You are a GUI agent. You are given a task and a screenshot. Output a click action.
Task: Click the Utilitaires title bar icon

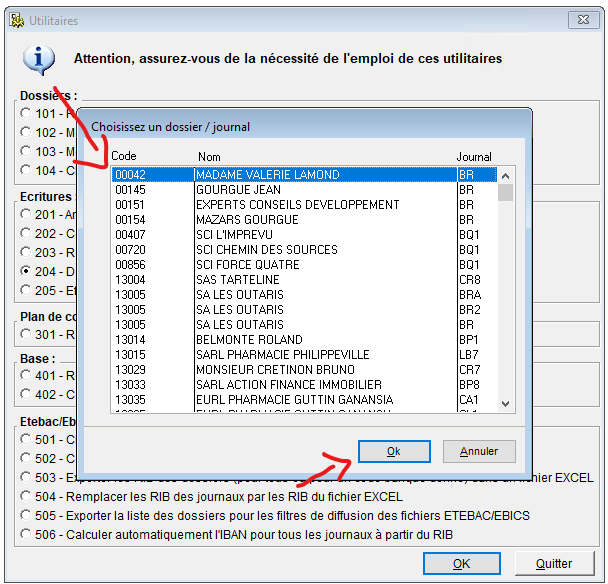(x=16, y=20)
